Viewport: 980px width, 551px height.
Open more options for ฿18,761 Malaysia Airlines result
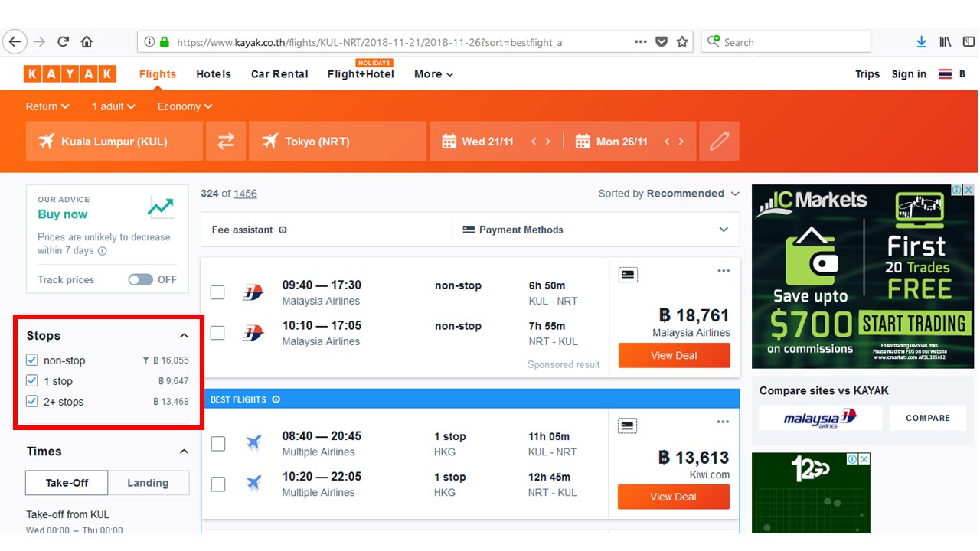[x=724, y=271]
